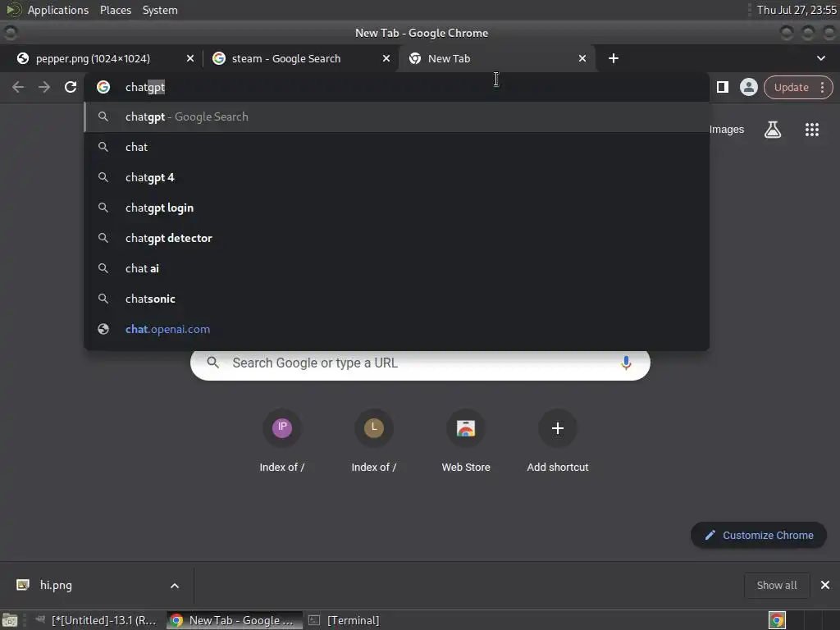Open the Applications menu

tap(58, 10)
